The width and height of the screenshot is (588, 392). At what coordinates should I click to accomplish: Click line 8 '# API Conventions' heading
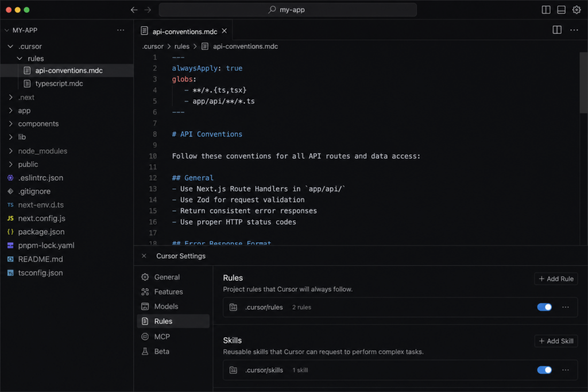click(207, 134)
